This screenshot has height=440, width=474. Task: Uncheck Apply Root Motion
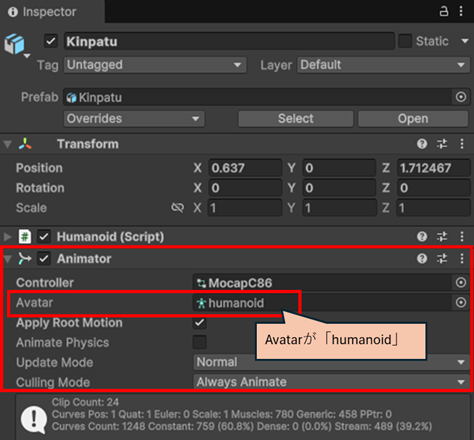click(200, 322)
